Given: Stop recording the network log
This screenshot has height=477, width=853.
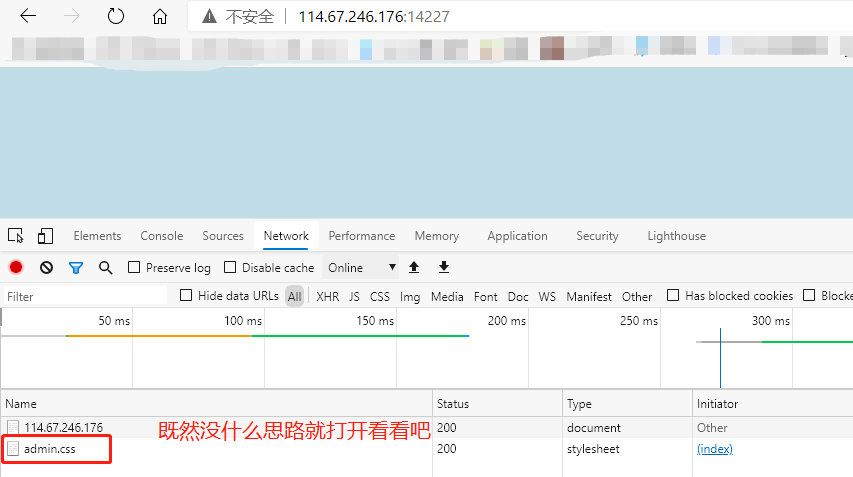Looking at the screenshot, I should click(x=16, y=267).
